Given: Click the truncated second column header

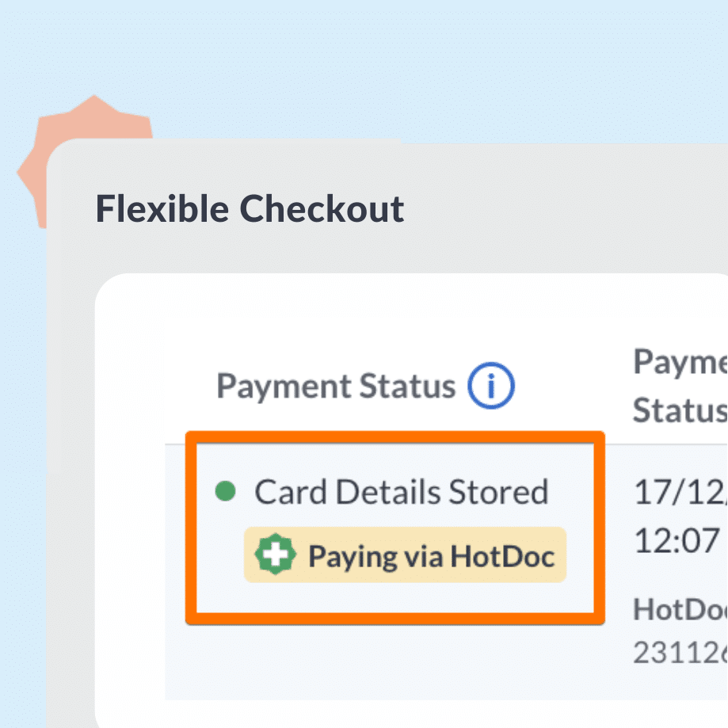Looking at the screenshot, I should [x=680, y=387].
